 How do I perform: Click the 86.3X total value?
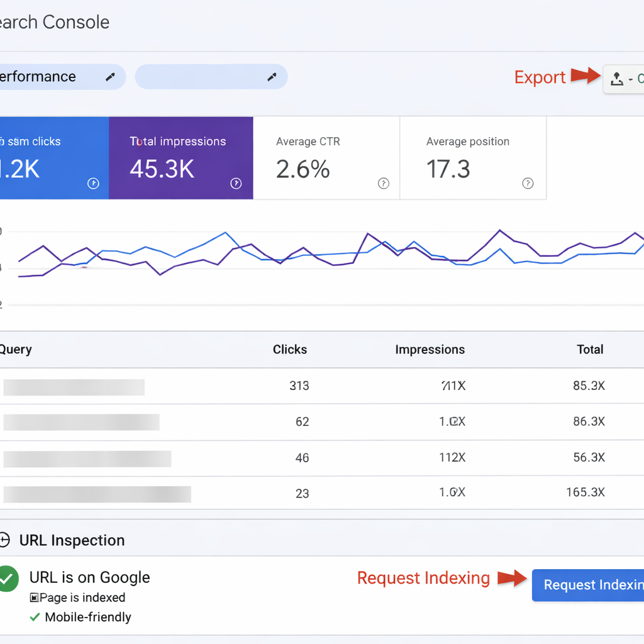point(589,421)
